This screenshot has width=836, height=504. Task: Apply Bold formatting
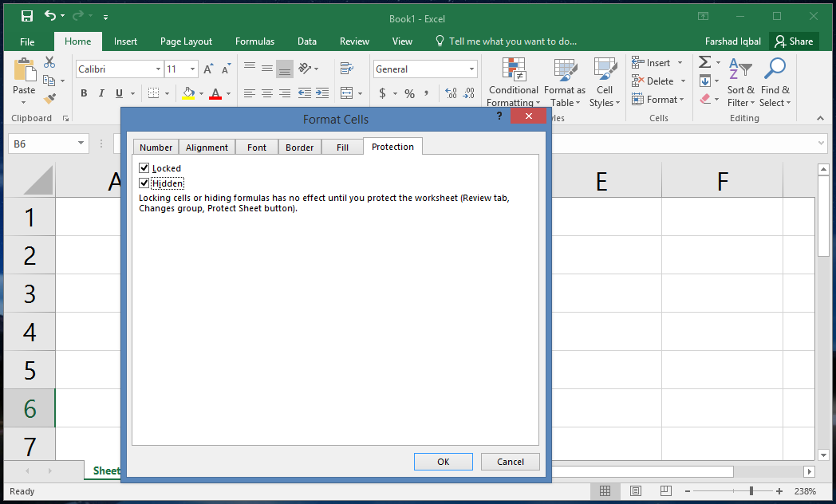point(83,93)
